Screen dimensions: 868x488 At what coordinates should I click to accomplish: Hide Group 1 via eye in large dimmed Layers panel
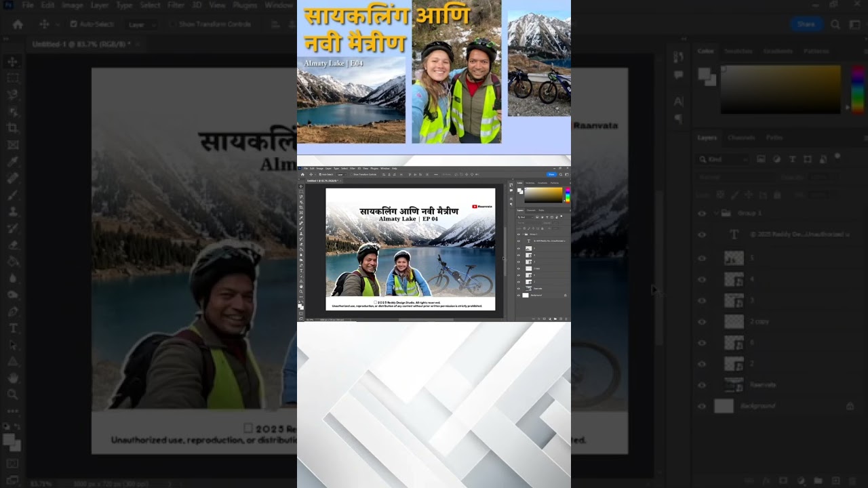[x=702, y=213]
